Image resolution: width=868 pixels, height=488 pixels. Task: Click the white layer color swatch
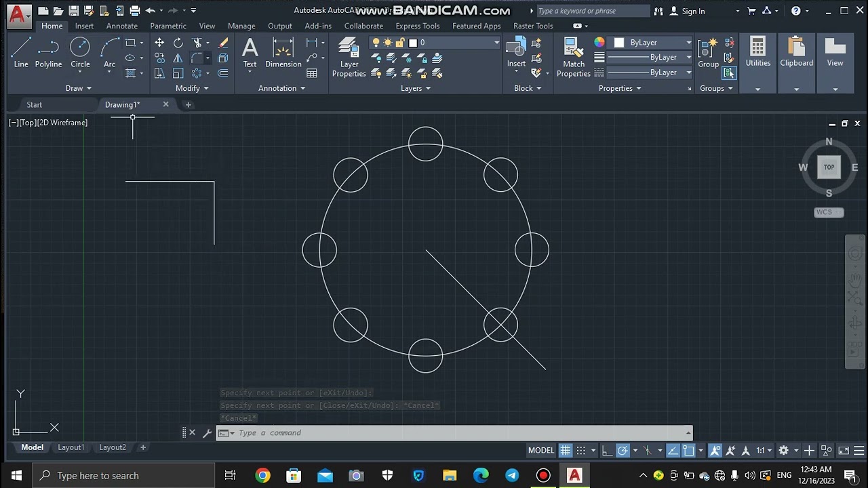point(413,43)
